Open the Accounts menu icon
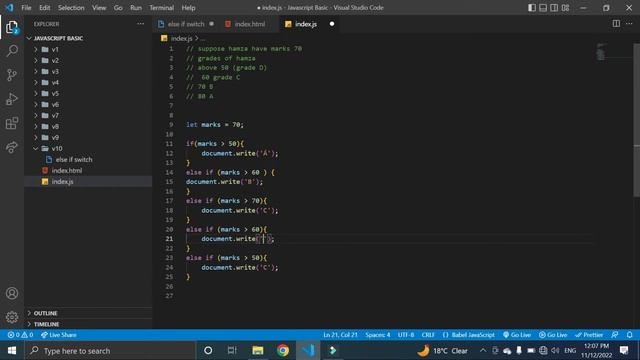The height and width of the screenshot is (360, 640). tap(12, 293)
